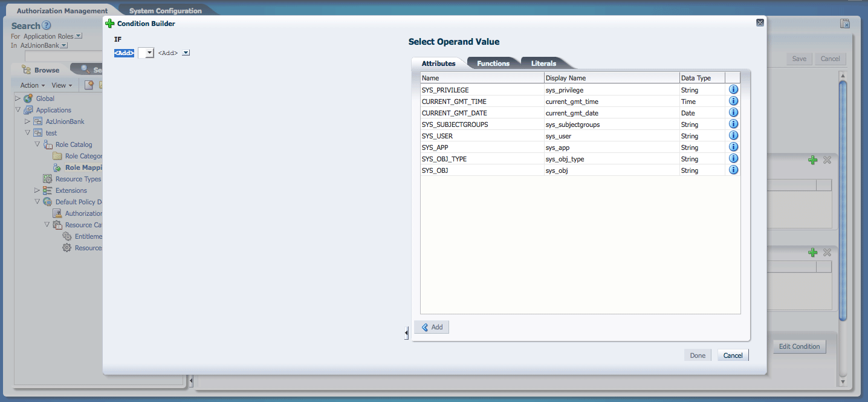Viewport: 868px width, 402px height.
Task: Click the Add button below attributes table
Action: coord(432,327)
